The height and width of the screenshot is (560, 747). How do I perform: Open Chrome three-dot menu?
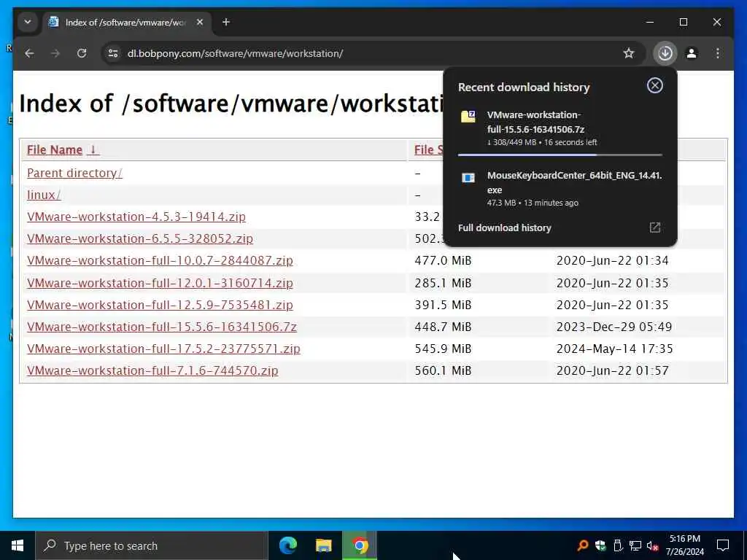pos(718,53)
